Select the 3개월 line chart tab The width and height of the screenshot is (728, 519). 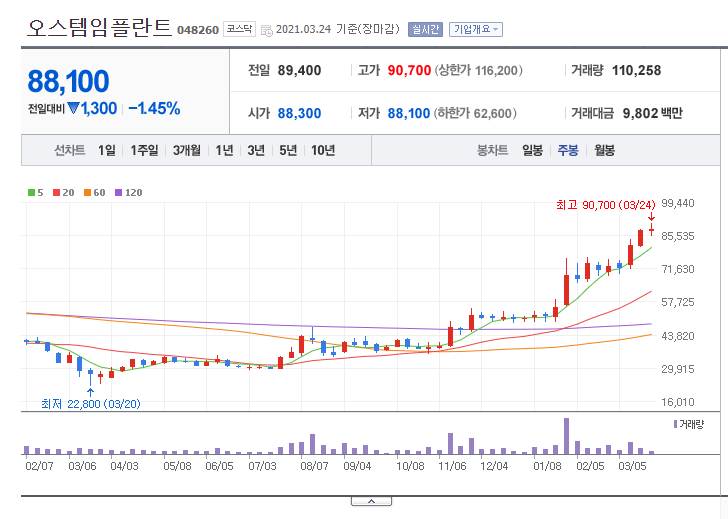coord(187,150)
